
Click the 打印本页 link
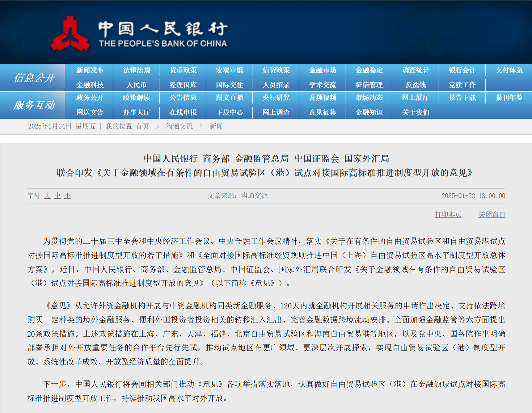pyautogui.click(x=448, y=214)
